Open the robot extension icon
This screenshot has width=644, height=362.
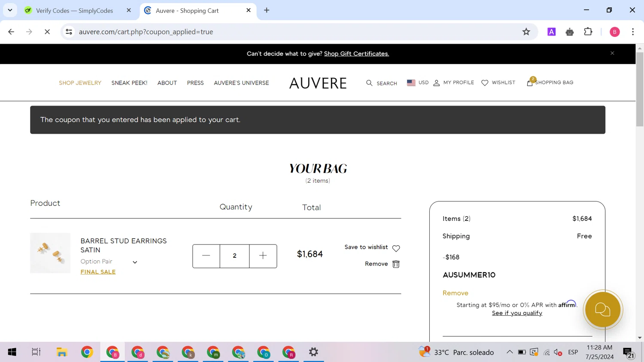(x=570, y=32)
